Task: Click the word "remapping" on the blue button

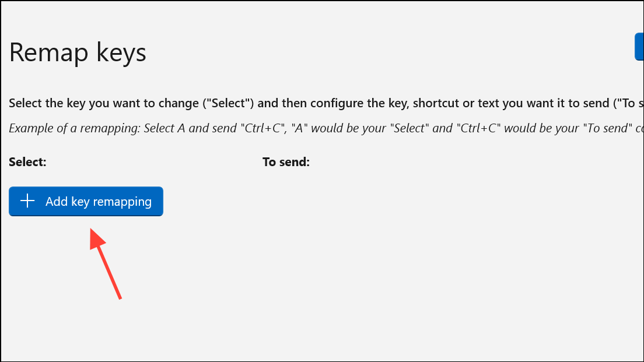Action: [123, 202]
